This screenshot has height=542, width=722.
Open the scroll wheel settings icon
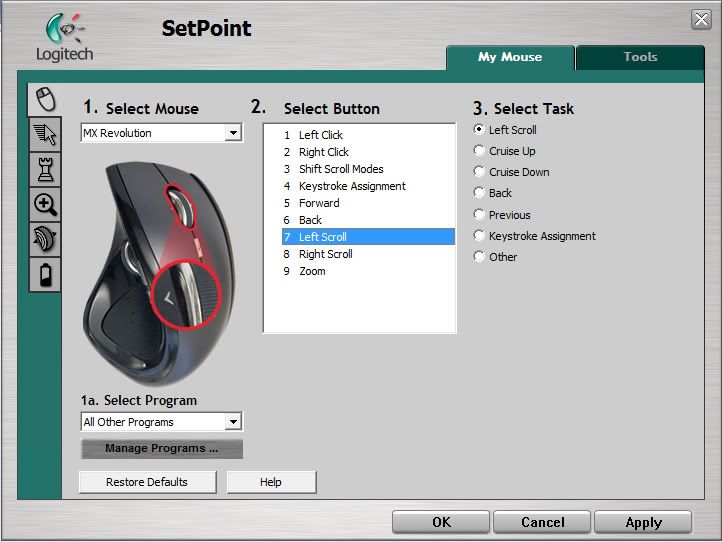coord(45,239)
